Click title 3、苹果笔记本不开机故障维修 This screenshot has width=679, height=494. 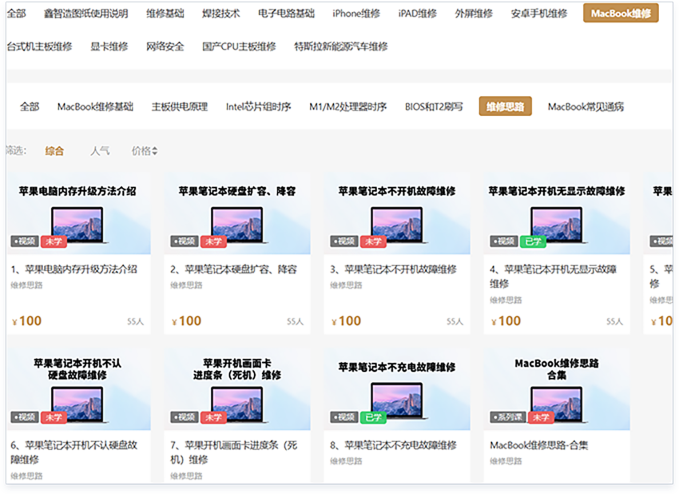point(394,269)
